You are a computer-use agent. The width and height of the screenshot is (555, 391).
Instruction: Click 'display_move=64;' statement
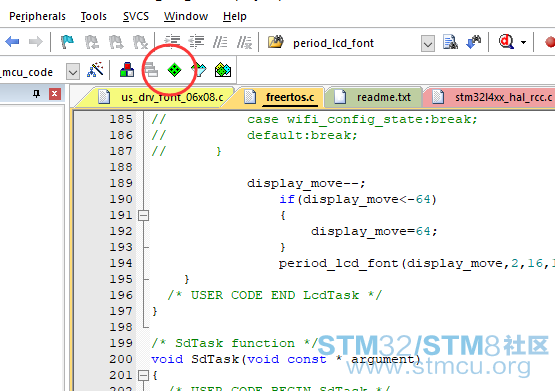coord(374,231)
